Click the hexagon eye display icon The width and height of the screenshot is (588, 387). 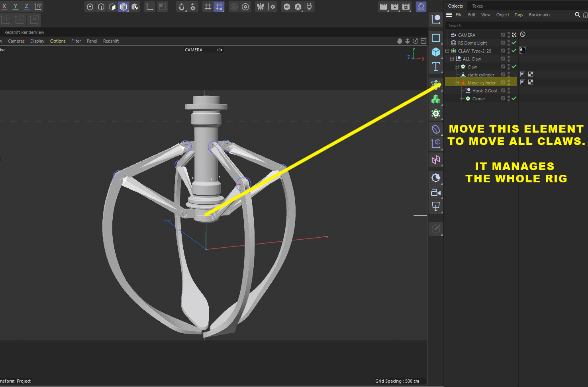[x=287, y=7]
